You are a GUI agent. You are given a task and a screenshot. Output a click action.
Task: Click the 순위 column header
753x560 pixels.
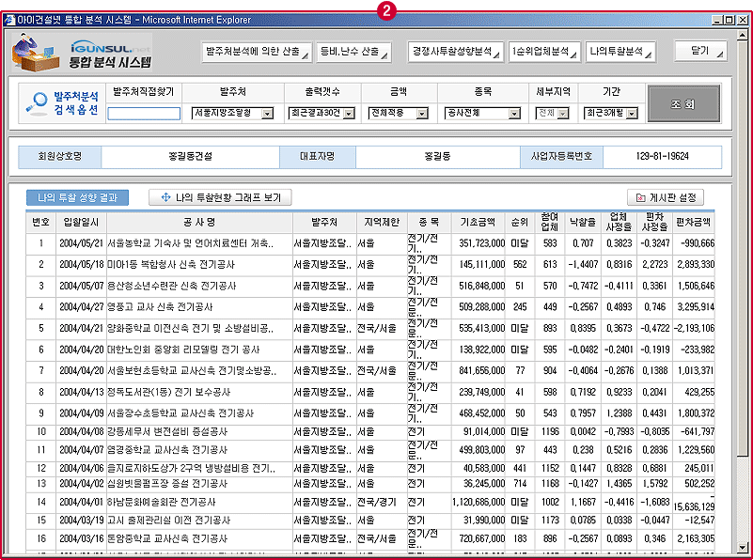click(x=520, y=222)
